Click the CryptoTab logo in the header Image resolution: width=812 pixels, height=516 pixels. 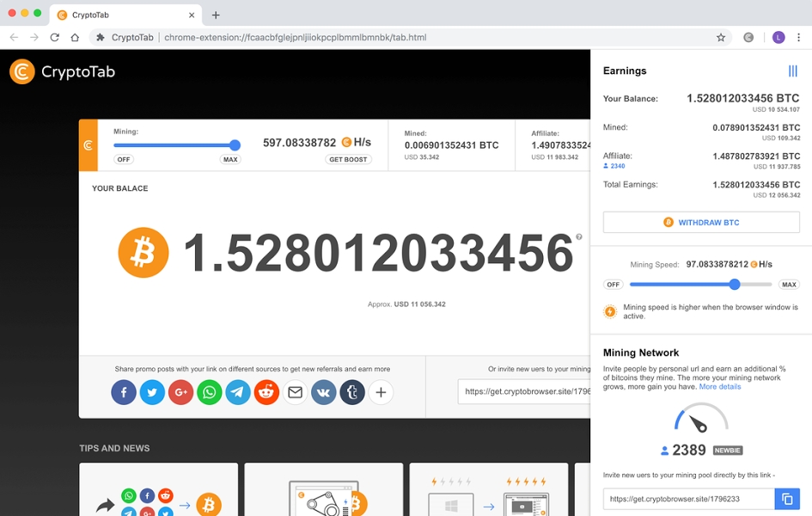click(x=62, y=71)
